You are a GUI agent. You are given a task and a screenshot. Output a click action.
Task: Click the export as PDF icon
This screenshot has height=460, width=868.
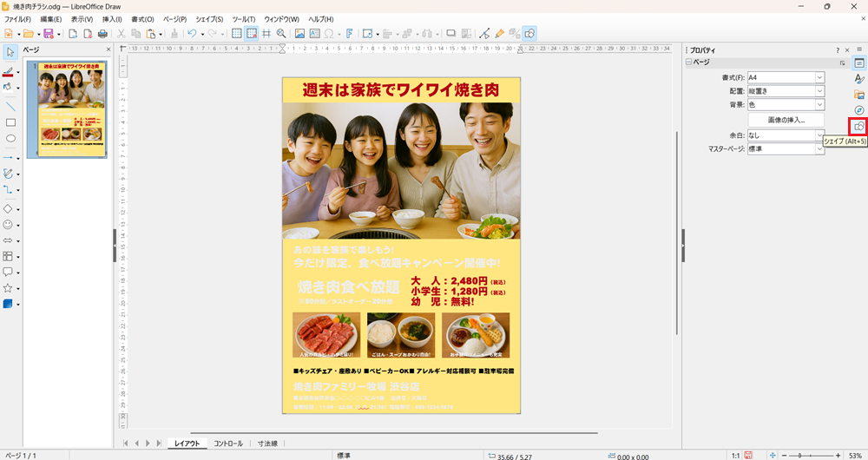point(88,34)
